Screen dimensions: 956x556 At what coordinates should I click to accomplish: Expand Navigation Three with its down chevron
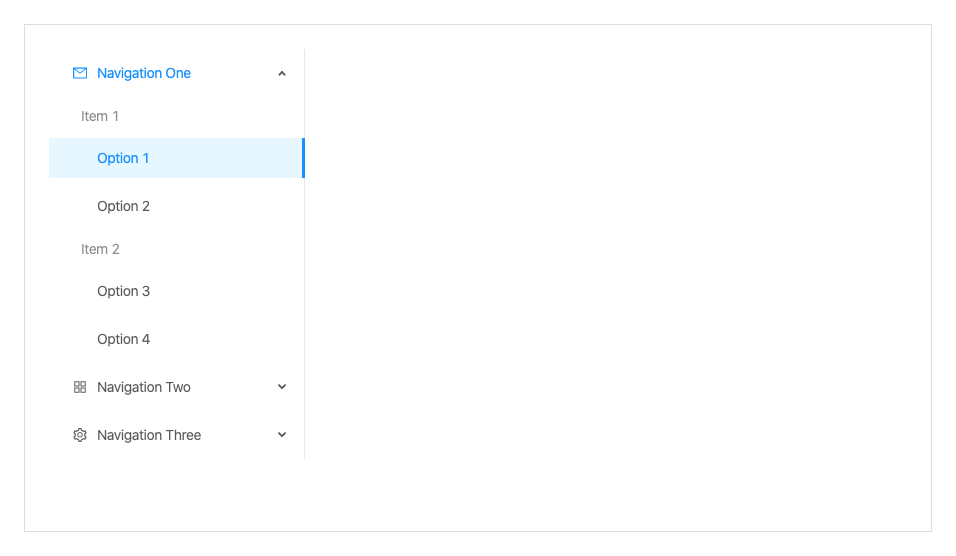pyautogui.click(x=282, y=435)
